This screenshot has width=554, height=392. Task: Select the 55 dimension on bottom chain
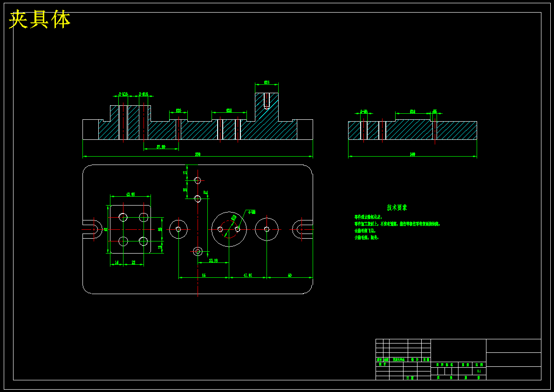[204, 275]
